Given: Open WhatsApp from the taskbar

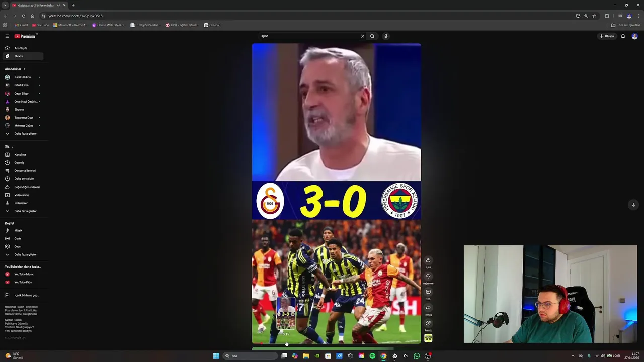Looking at the screenshot, I should 417,356.
